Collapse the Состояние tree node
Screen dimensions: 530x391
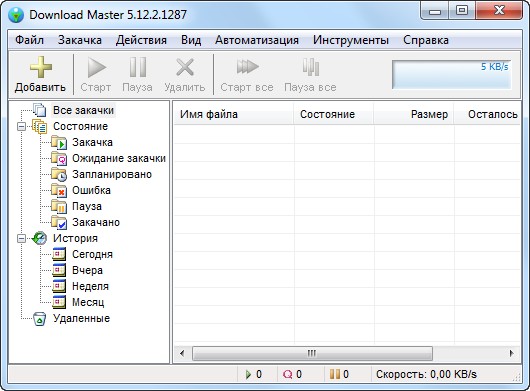point(21,127)
